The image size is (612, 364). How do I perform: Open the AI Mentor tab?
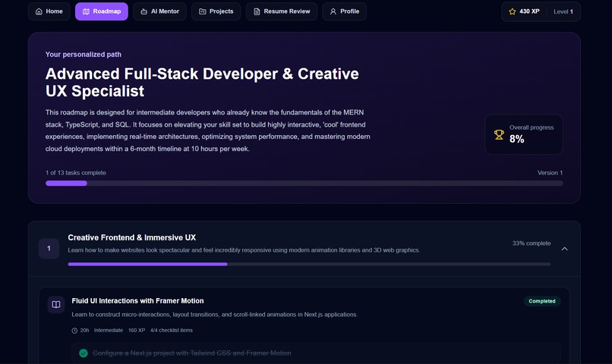click(159, 11)
